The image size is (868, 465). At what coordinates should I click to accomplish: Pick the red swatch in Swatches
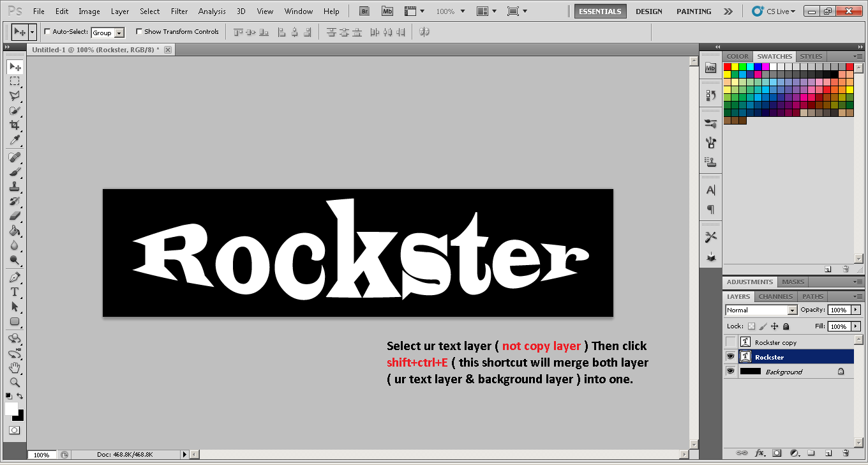[727, 67]
